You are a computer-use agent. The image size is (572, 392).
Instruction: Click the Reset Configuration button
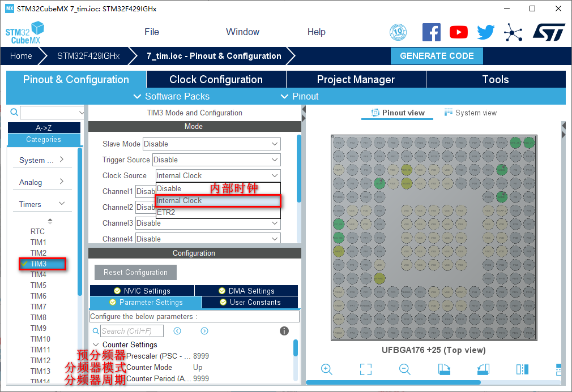click(x=135, y=273)
